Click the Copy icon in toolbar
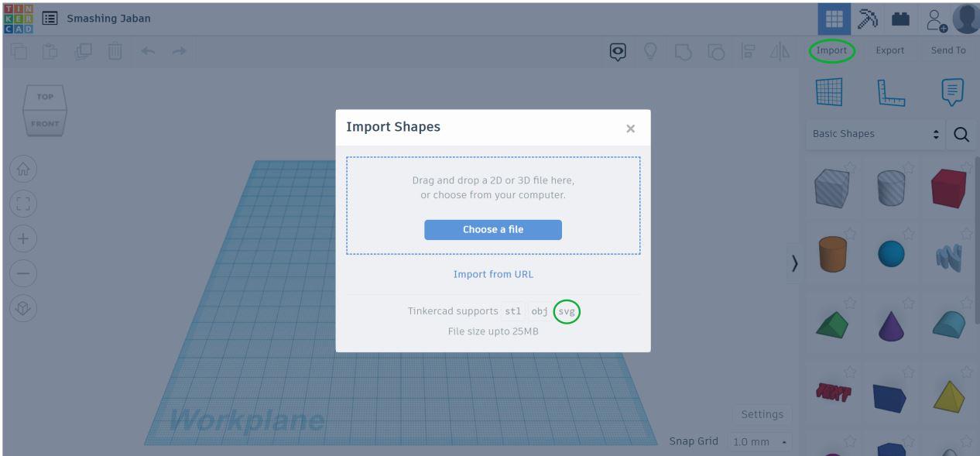Viewport: 980px width, 456px height. click(20, 53)
